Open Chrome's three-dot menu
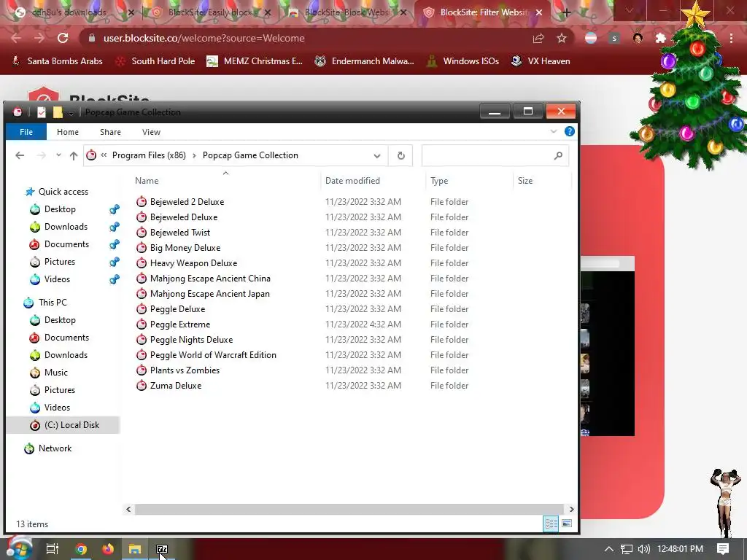The width and height of the screenshot is (747, 560). (731, 38)
